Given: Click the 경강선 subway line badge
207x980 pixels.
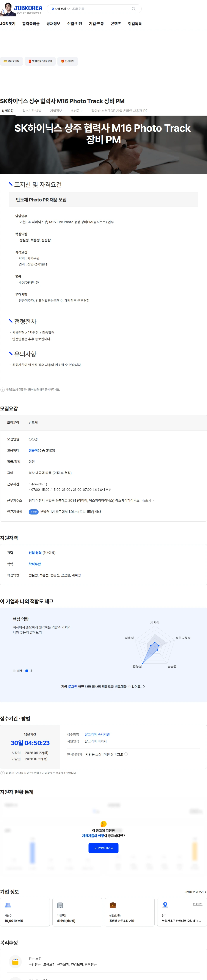Looking at the screenshot, I should tap(33, 512).
